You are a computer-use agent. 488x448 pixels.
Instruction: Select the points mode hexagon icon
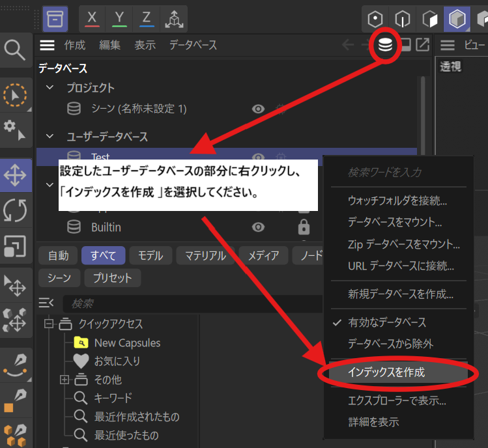375,19
